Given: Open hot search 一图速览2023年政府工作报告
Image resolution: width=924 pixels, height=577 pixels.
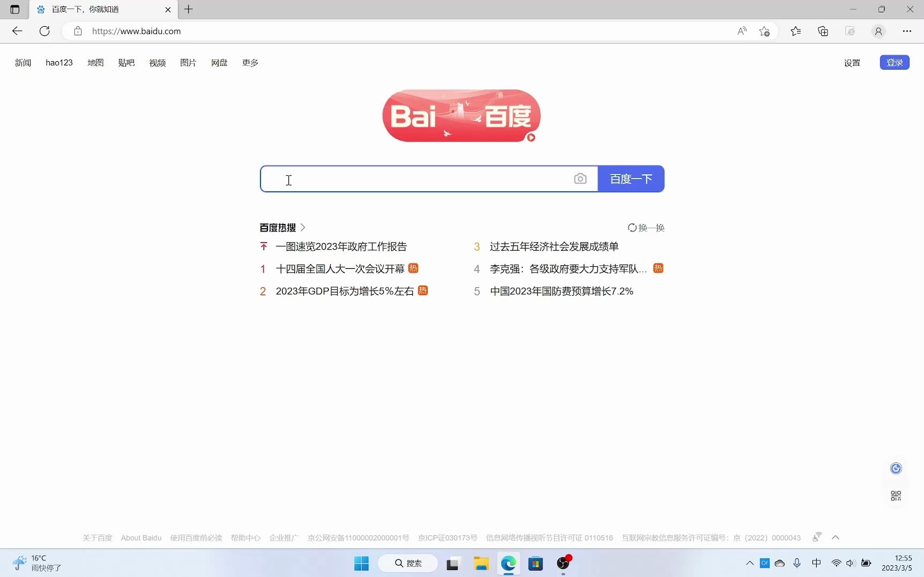Looking at the screenshot, I should (341, 246).
